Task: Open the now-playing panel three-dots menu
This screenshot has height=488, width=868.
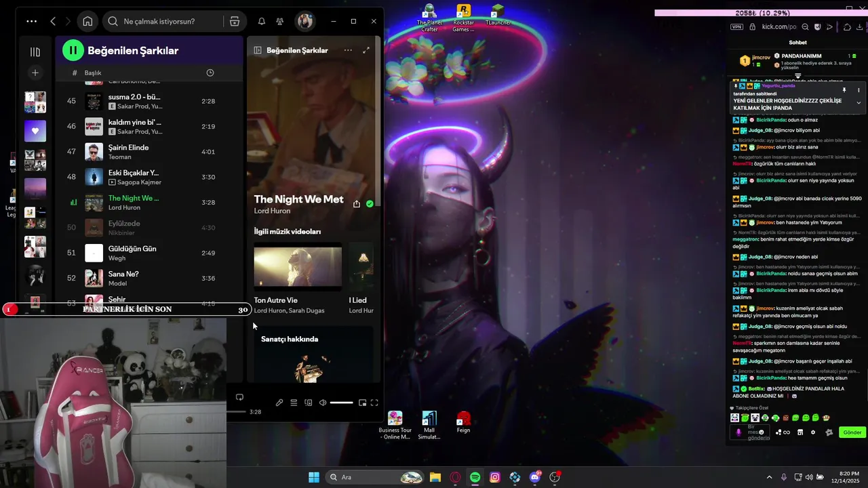Action: (348, 50)
